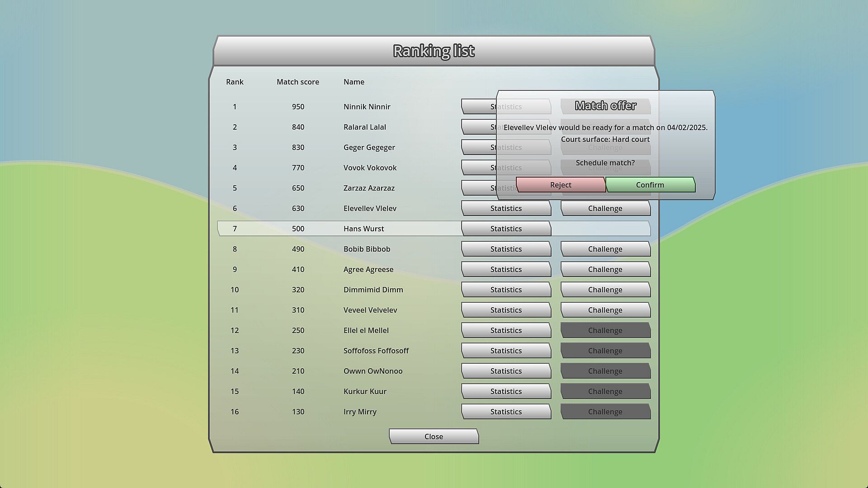Close the ranking list
The image size is (868, 488).
click(x=434, y=436)
